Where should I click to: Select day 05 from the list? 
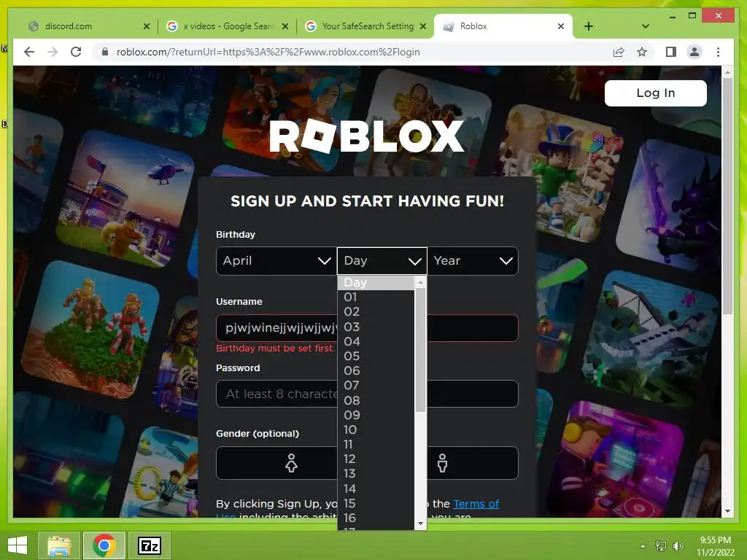coord(376,356)
